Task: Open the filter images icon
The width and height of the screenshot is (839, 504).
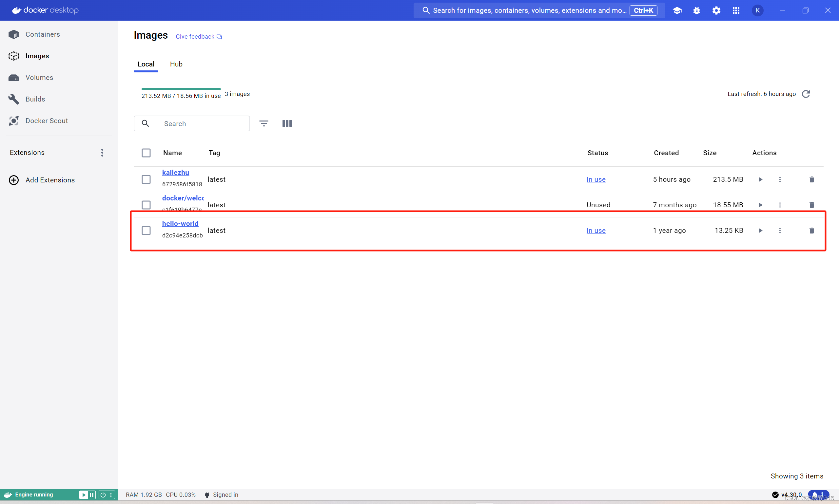Action: 264,123
